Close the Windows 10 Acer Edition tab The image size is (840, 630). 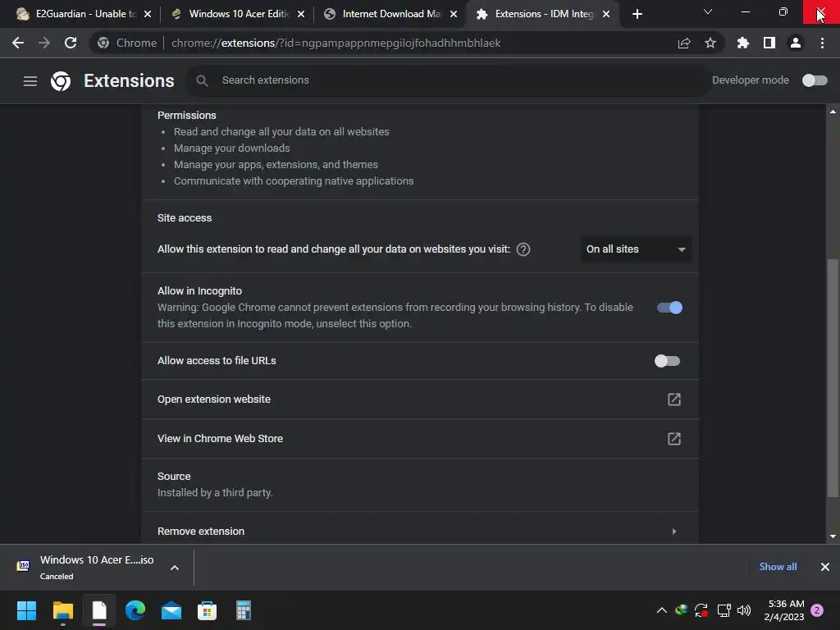301,14
